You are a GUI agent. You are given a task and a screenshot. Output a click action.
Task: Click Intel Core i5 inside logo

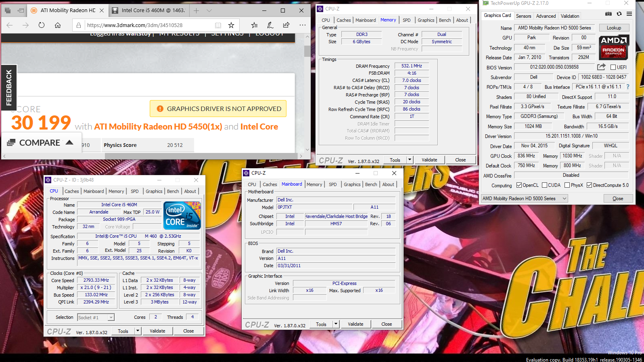(x=182, y=216)
